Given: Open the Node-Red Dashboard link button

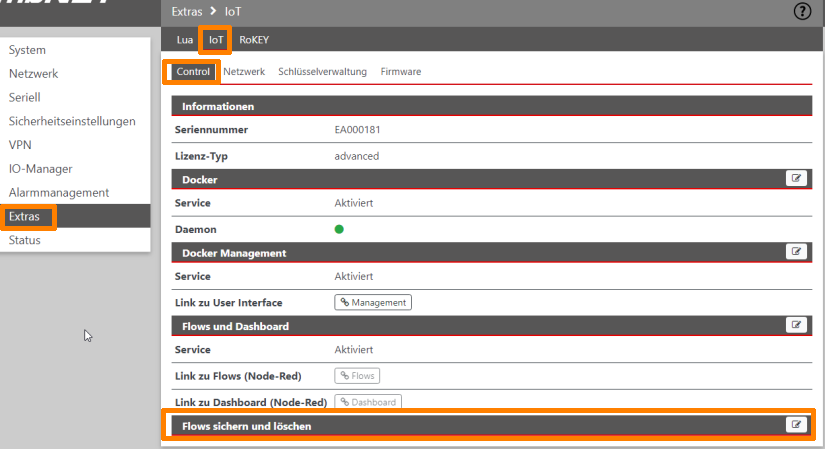Looking at the screenshot, I should (367, 402).
